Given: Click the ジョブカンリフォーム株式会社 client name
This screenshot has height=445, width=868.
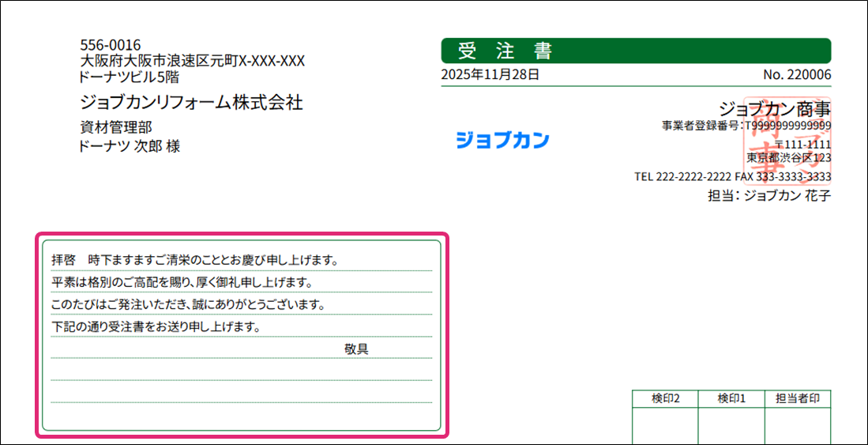Looking at the screenshot, I should (191, 103).
